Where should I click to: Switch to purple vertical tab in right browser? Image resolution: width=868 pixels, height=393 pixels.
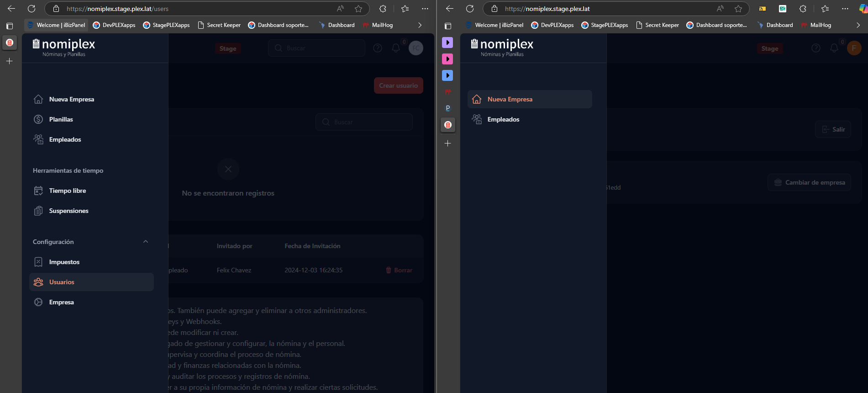[447, 42]
